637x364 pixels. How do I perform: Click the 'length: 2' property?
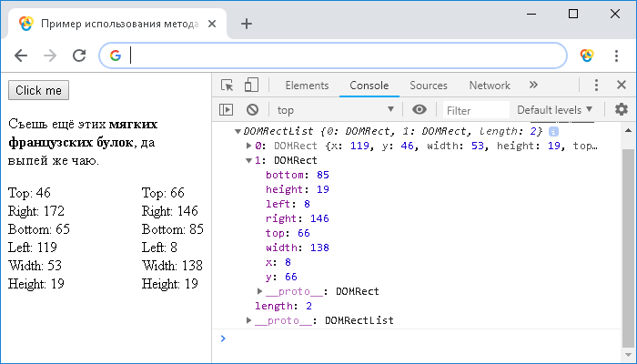click(x=284, y=306)
